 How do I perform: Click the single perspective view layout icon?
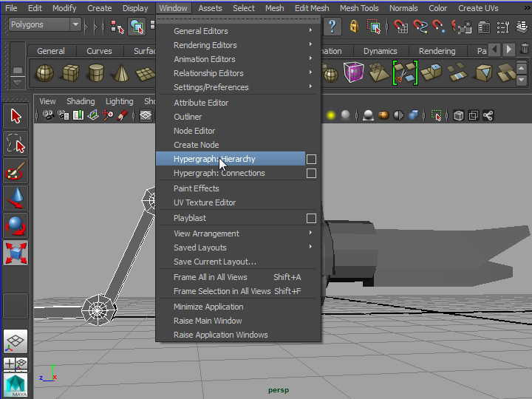[16, 341]
